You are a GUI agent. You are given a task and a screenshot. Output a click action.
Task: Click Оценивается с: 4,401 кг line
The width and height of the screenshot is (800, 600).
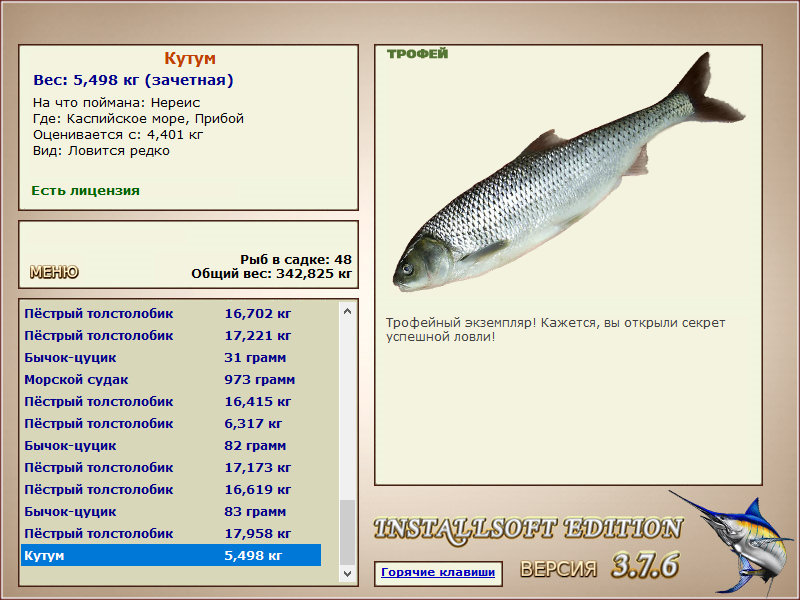click(x=118, y=135)
